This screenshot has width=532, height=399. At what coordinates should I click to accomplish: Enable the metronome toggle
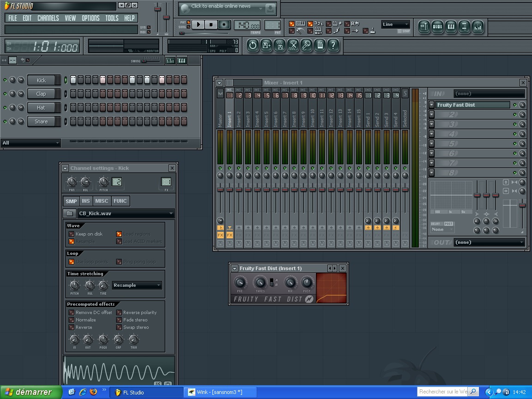coord(292,31)
